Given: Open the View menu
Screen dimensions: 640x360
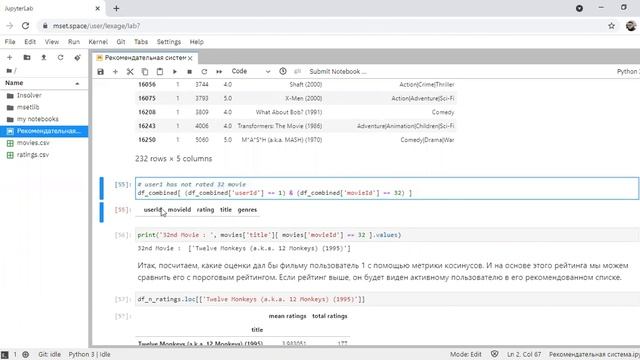Looking at the screenshot, I should (x=52, y=42).
